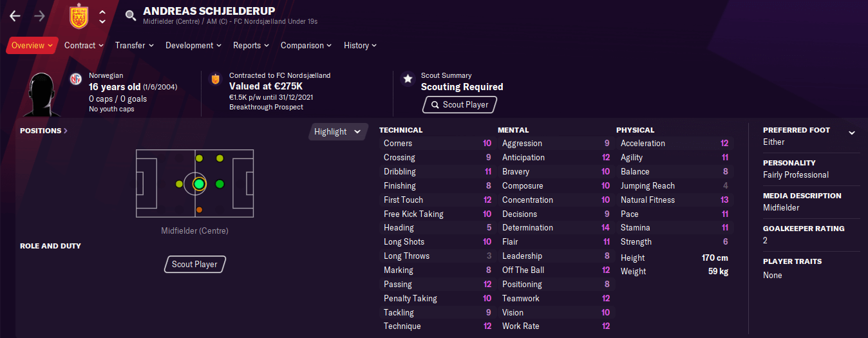Select previous player with the up chevron
This screenshot has width=868, height=338.
click(102, 12)
